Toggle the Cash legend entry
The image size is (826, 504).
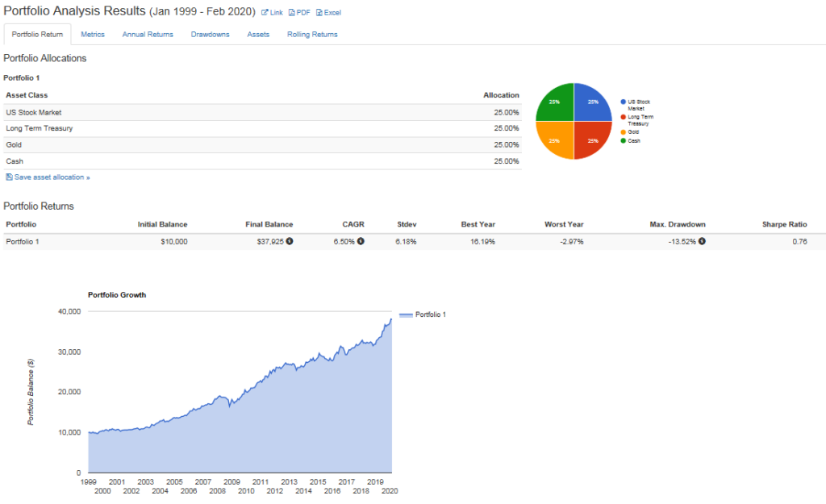pyautogui.click(x=621, y=140)
